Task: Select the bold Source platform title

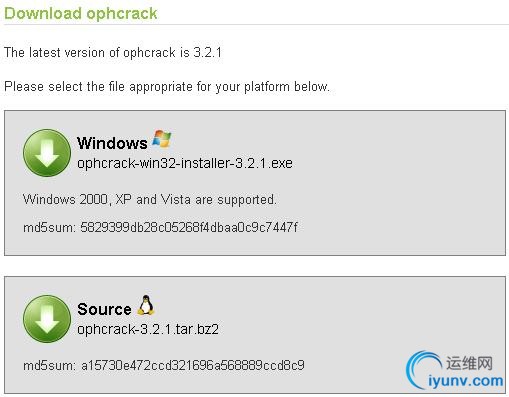Action: click(104, 309)
